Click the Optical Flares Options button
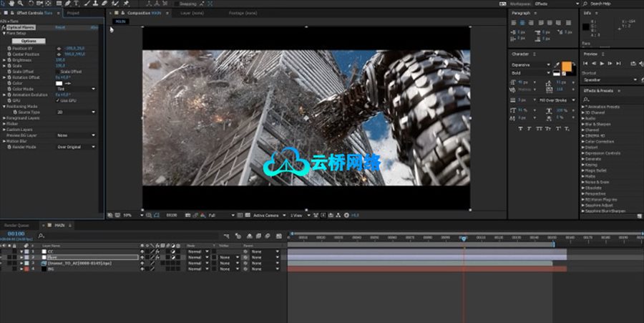The image size is (644, 323). point(29,41)
